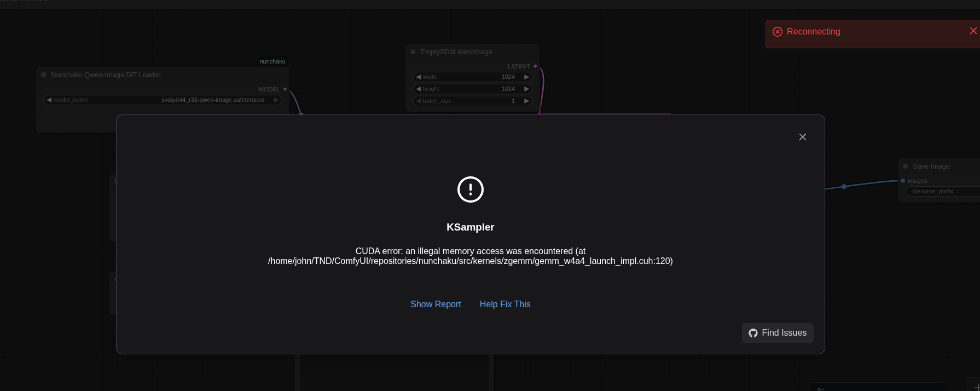Select next model_name with right arrow
Viewport: 980px width, 391px height.
click(276, 100)
